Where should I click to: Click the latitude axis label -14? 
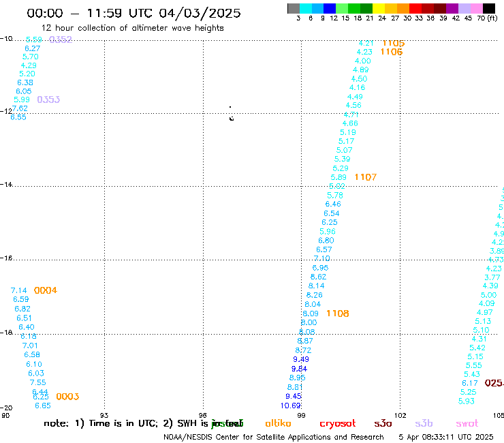6,184
